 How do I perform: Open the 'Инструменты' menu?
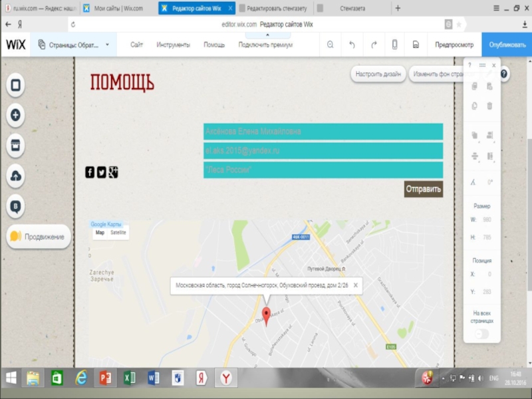click(x=173, y=45)
